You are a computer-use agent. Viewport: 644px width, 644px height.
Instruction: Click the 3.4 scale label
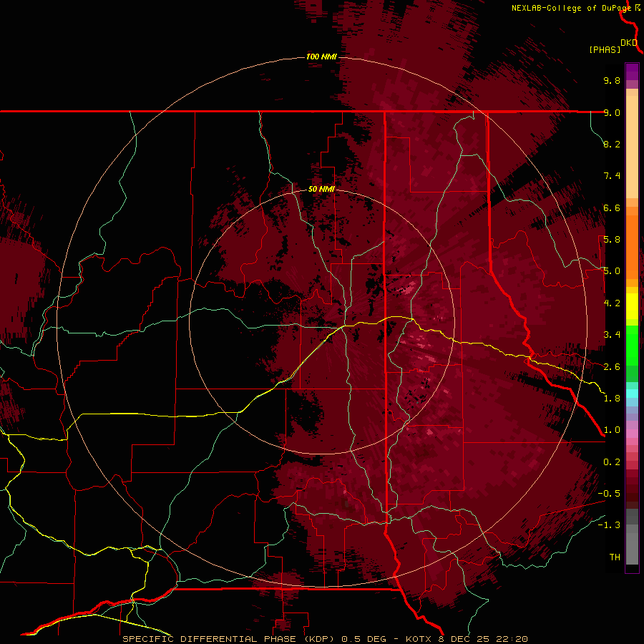click(x=612, y=335)
